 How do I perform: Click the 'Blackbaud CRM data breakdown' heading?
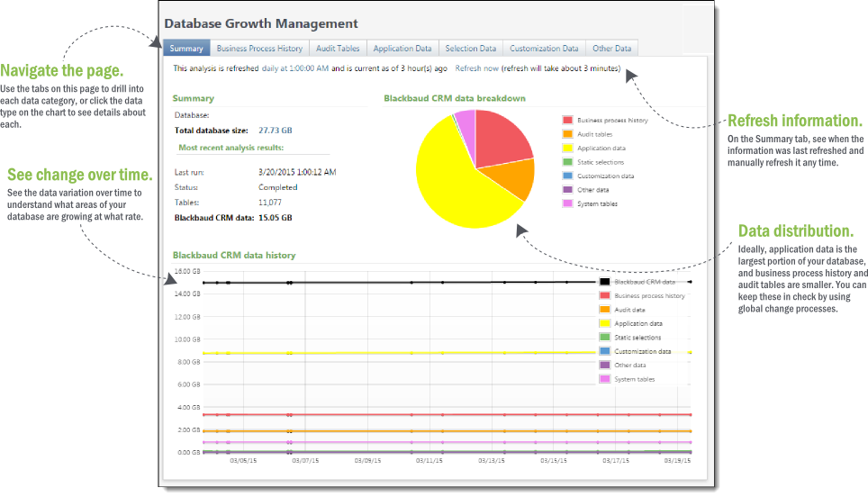tap(455, 98)
